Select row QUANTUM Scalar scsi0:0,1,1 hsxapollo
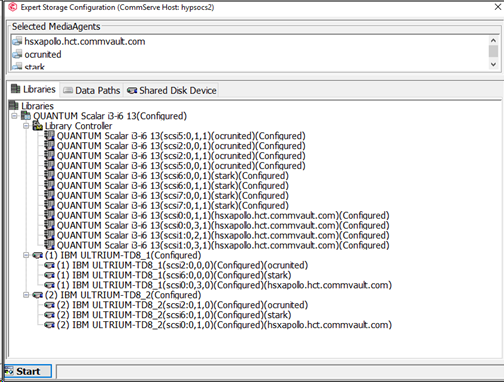Viewport: 504px width, 382px height. pos(223,216)
